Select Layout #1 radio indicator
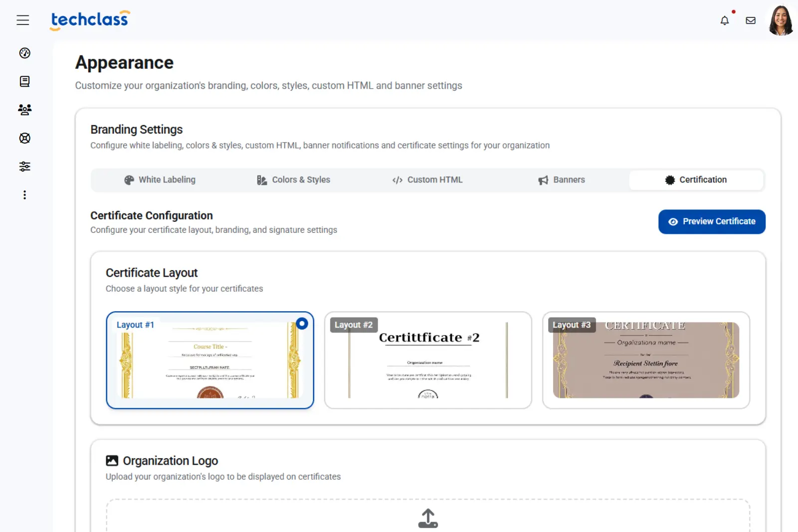The height and width of the screenshot is (532, 798). pos(302,324)
